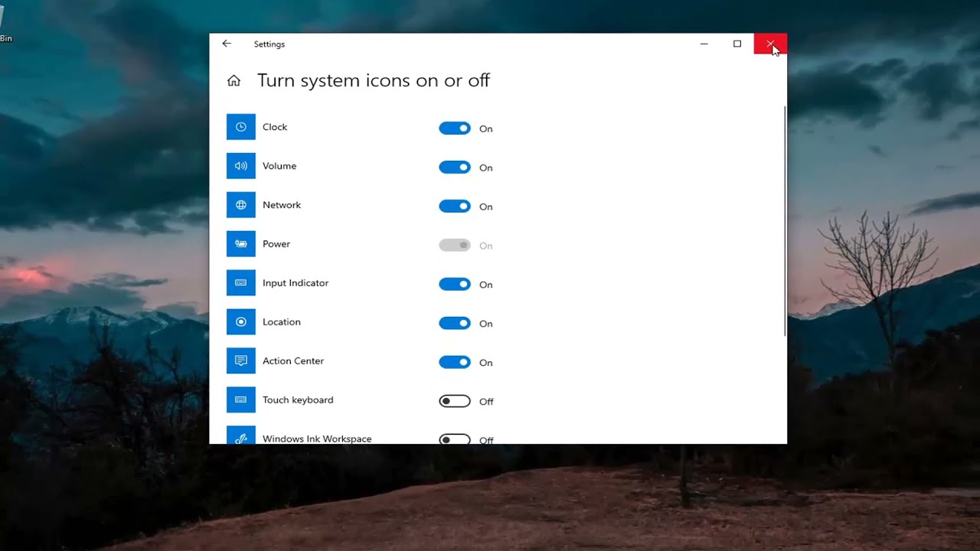Turn off the Volume toggle

coord(455,167)
